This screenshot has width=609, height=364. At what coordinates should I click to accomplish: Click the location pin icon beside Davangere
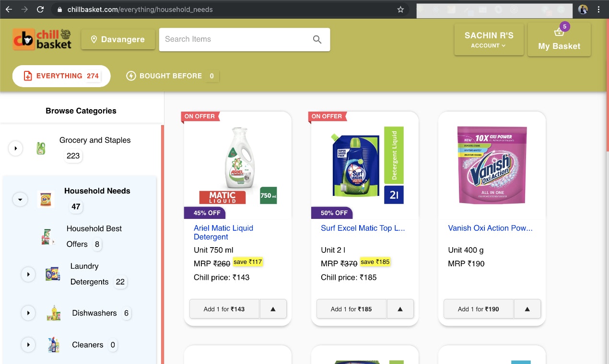tap(94, 39)
